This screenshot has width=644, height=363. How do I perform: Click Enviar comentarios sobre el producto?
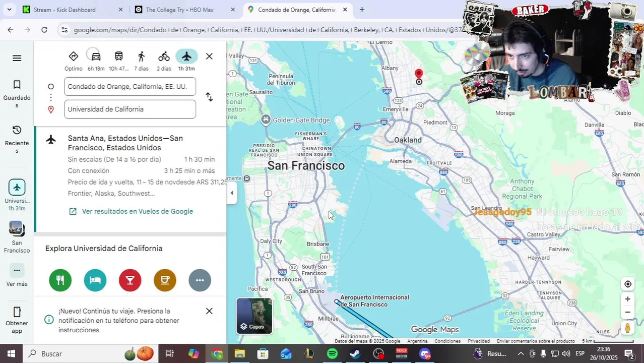coord(536,341)
